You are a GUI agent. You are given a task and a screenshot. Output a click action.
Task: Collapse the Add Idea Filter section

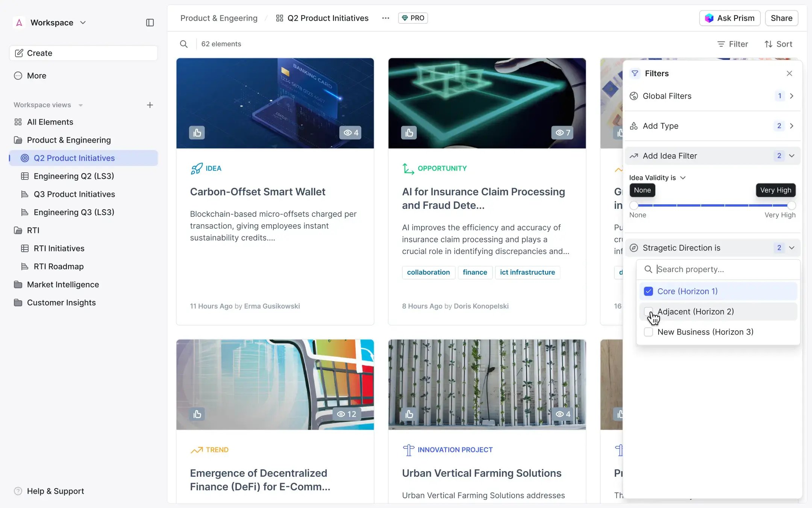tap(792, 155)
